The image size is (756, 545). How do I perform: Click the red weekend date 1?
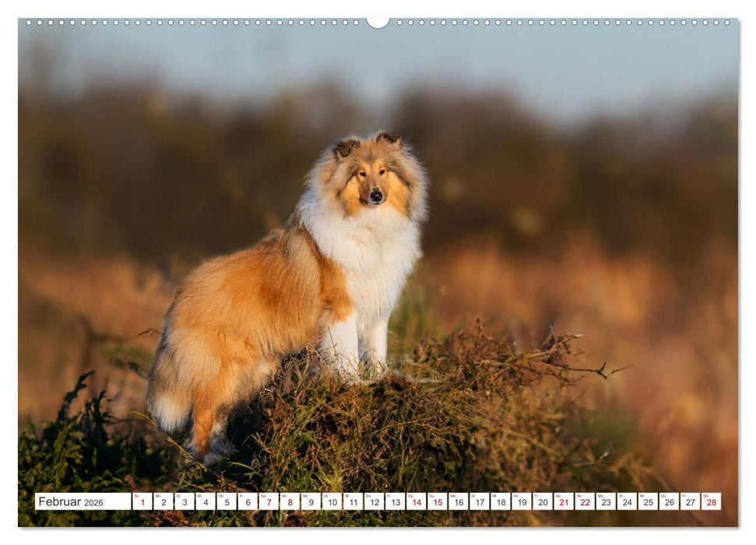coord(142,501)
